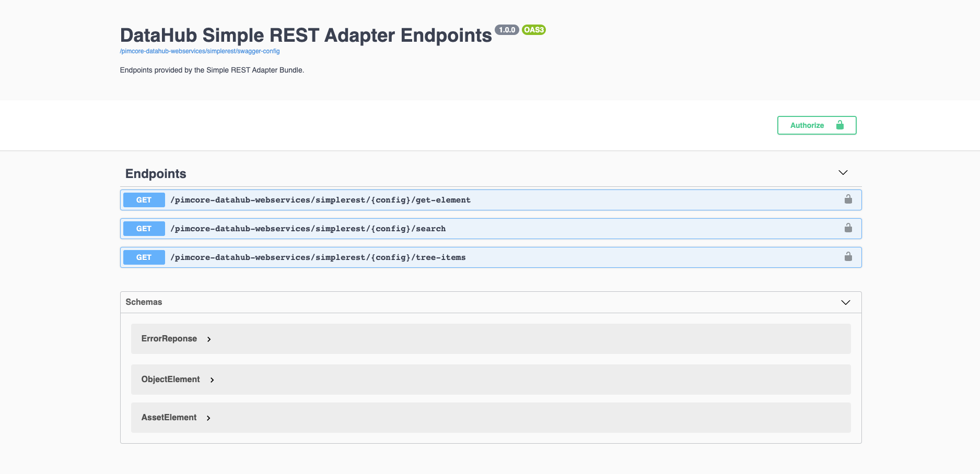Click the 1.0.0 version badge
The image size is (980, 474).
pos(507,30)
